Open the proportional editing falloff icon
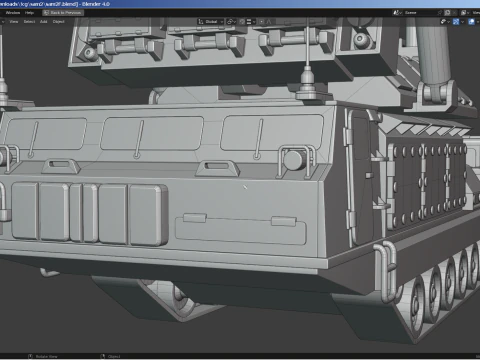 (269, 22)
